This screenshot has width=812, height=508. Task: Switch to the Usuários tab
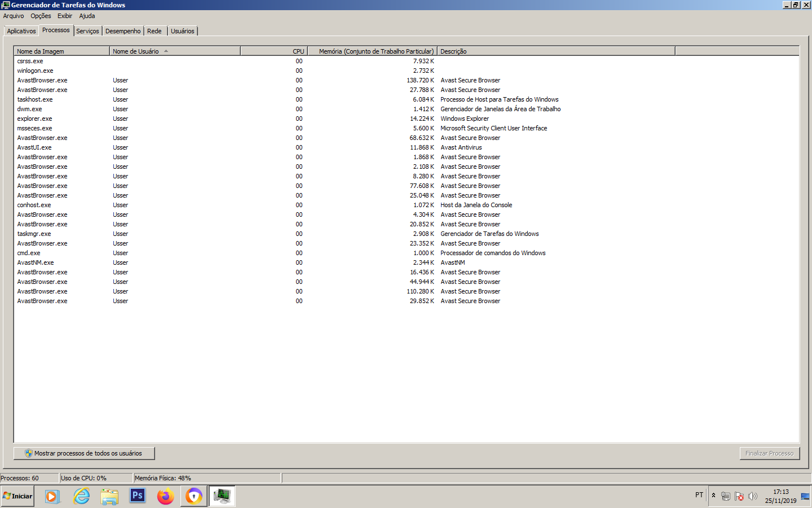(x=183, y=31)
